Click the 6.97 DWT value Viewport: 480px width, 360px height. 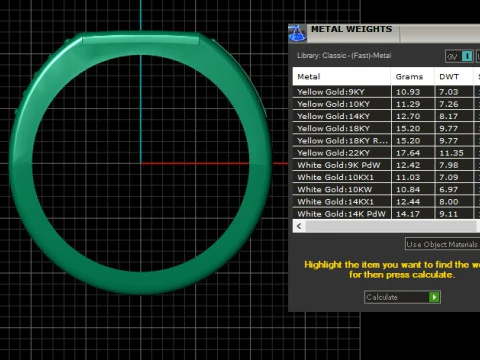pyautogui.click(x=449, y=189)
